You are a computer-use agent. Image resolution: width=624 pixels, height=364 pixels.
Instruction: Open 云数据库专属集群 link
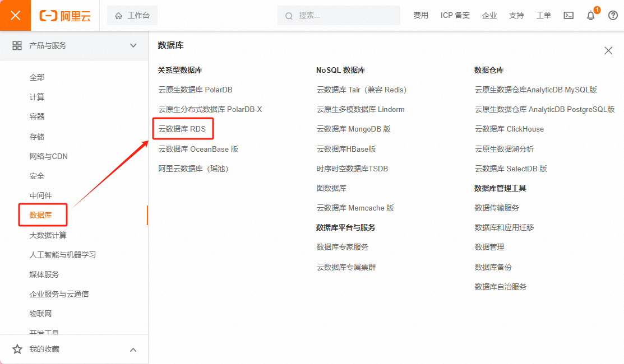(346, 267)
